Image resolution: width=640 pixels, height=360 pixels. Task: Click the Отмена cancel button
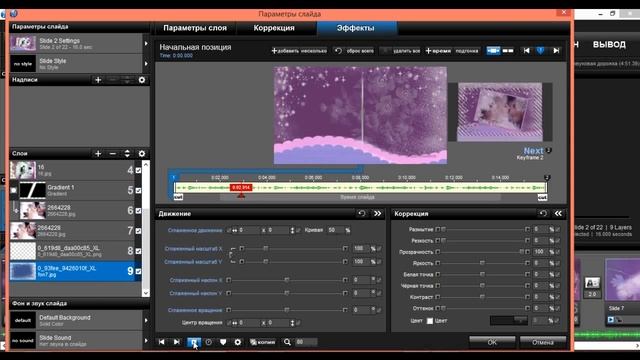tap(543, 342)
